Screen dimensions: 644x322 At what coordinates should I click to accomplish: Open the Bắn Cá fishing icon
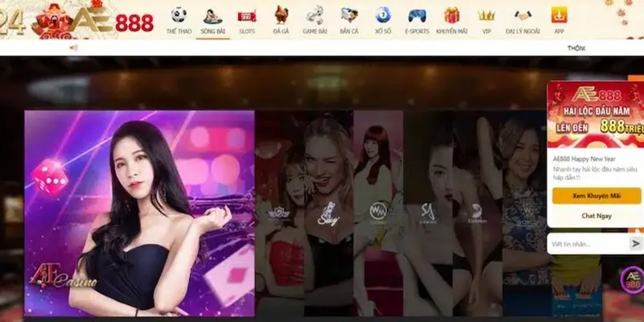[349, 14]
